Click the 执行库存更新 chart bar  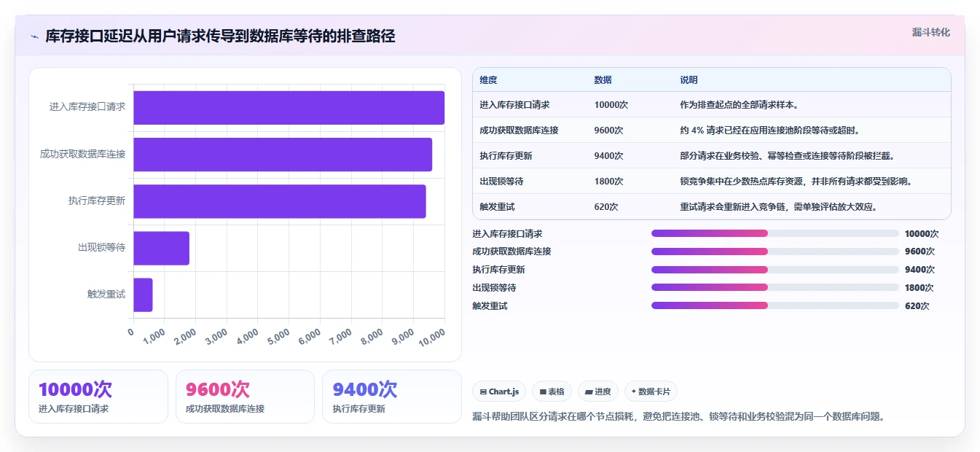click(x=280, y=201)
